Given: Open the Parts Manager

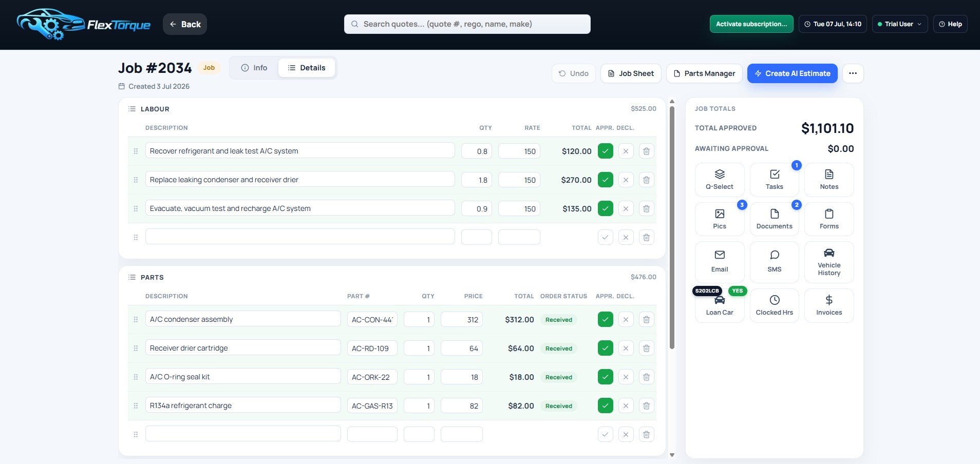Looking at the screenshot, I should pos(704,73).
